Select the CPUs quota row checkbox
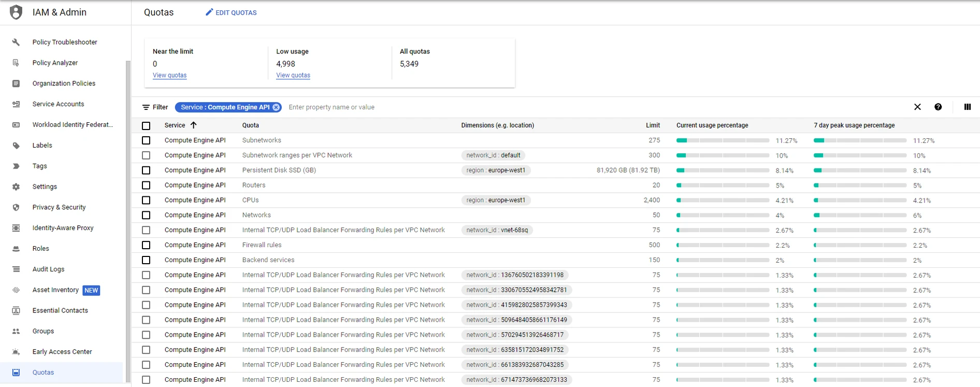Image resolution: width=980 pixels, height=387 pixels. [146, 200]
